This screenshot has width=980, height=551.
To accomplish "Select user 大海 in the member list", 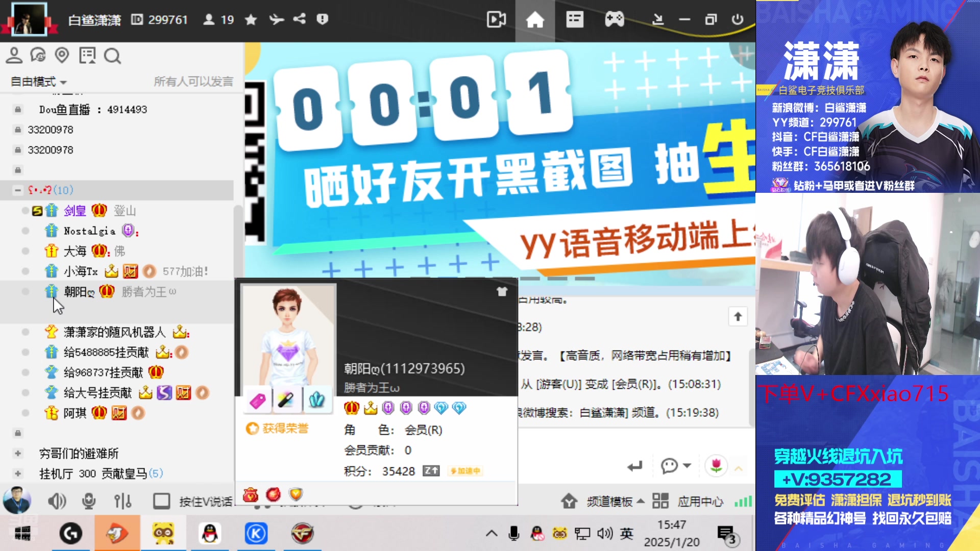I will point(75,251).
